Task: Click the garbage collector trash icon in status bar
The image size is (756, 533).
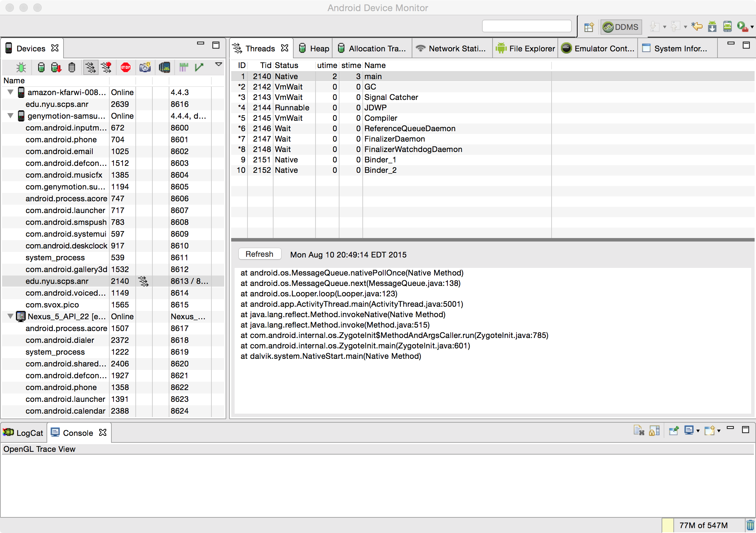Action: tap(750, 525)
